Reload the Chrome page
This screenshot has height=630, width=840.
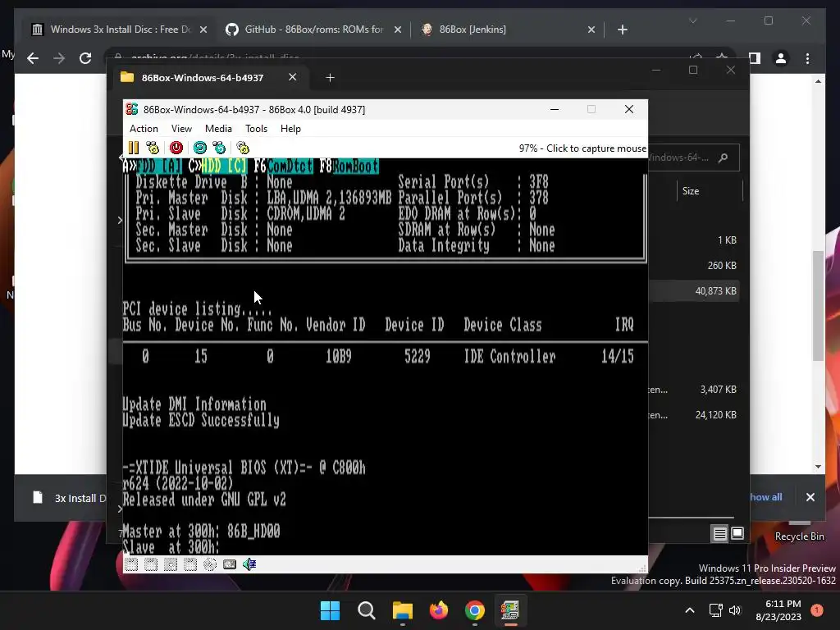pyautogui.click(x=85, y=58)
